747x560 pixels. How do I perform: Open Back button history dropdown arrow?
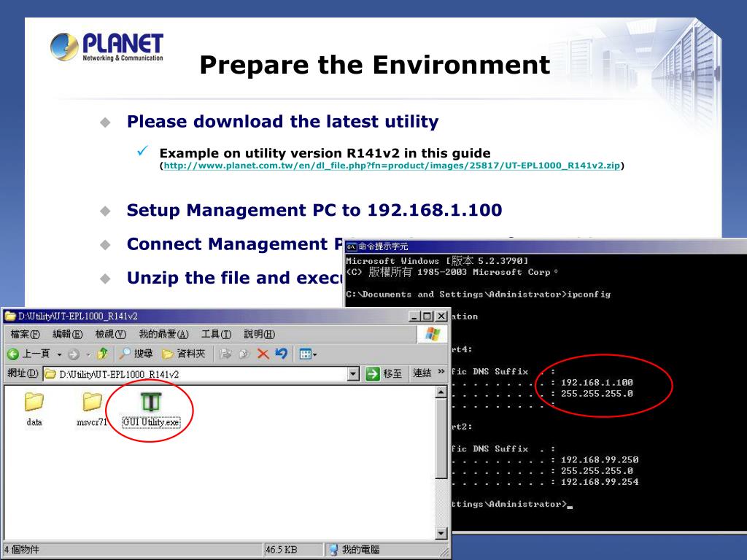coord(60,354)
